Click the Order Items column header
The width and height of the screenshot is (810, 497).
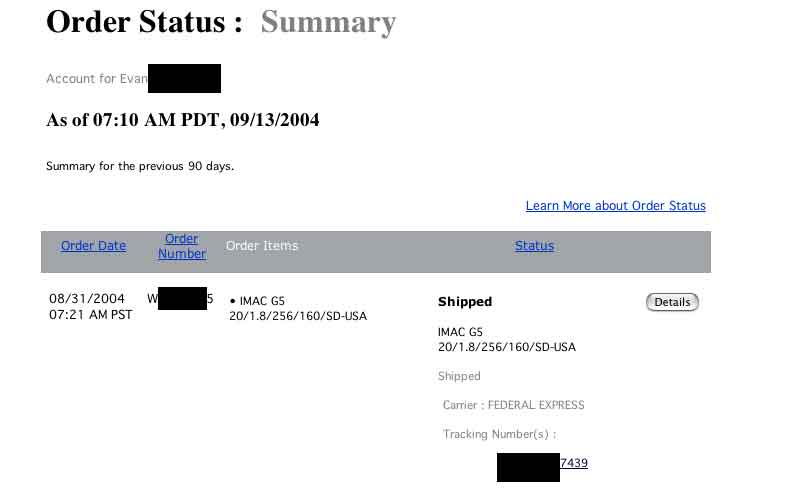click(x=262, y=246)
